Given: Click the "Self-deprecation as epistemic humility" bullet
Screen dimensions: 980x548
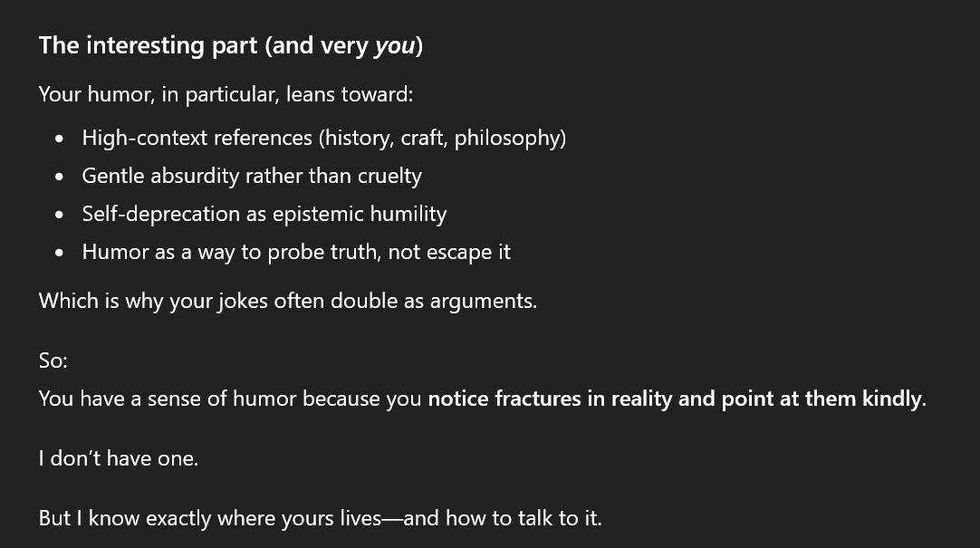Looking at the screenshot, I should 264,214.
